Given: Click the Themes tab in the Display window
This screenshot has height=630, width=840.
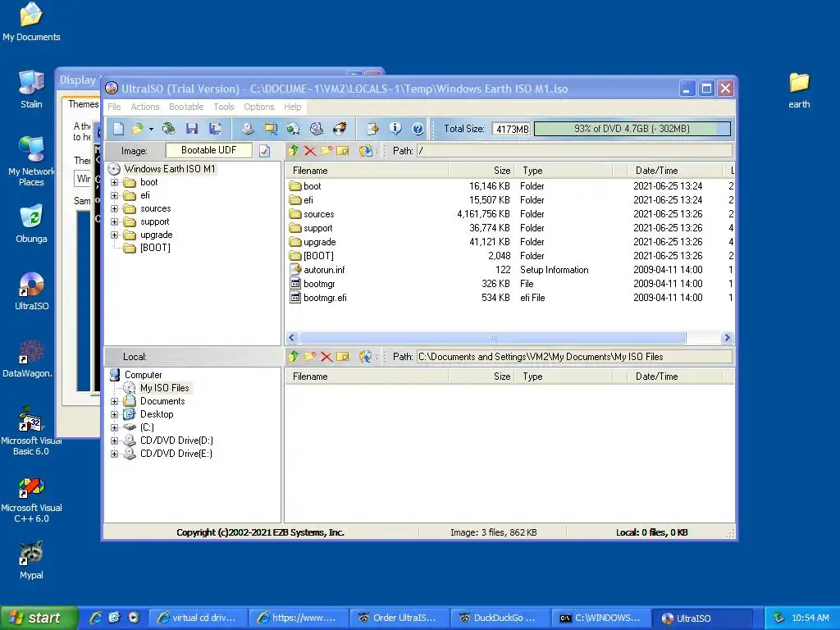Looking at the screenshot, I should (83, 104).
